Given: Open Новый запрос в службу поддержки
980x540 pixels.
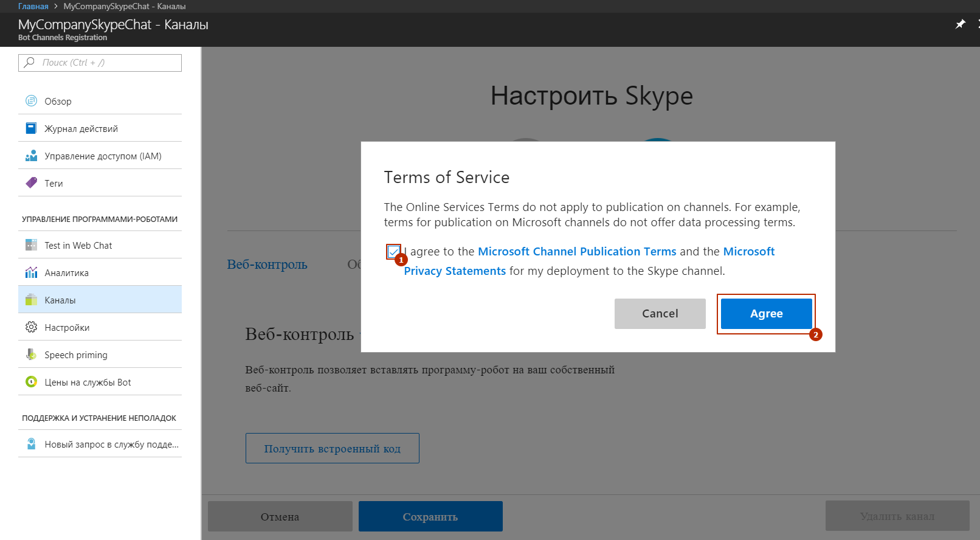Looking at the screenshot, I should 100,444.
